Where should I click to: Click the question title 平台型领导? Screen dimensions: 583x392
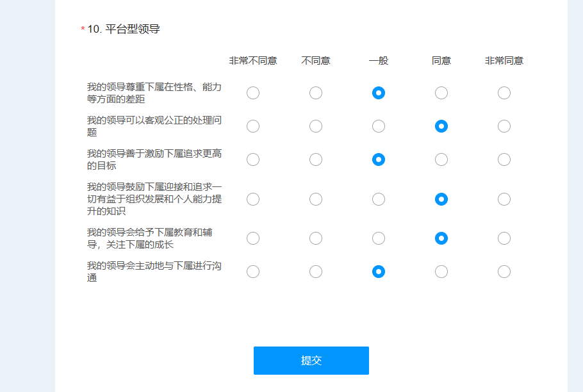132,29
